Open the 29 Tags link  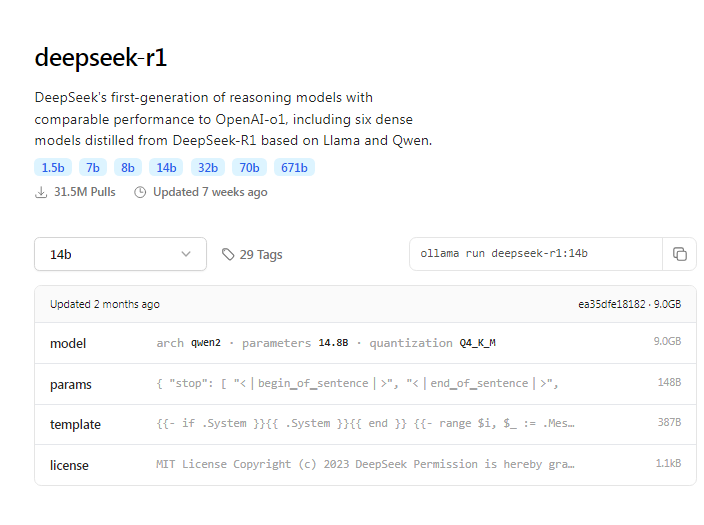tap(252, 255)
